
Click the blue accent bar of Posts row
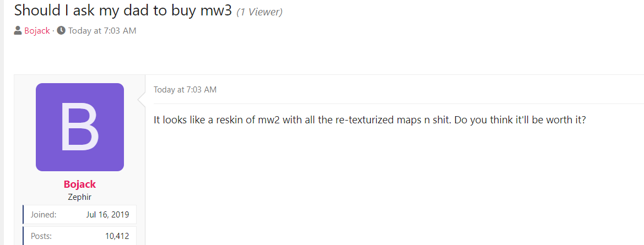(x=23, y=236)
